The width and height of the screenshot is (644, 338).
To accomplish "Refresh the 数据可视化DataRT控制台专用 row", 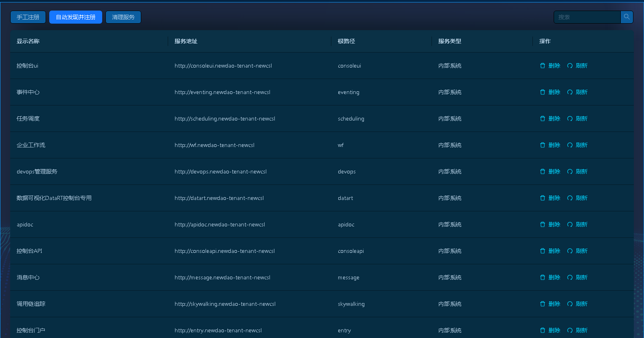I will [577, 198].
